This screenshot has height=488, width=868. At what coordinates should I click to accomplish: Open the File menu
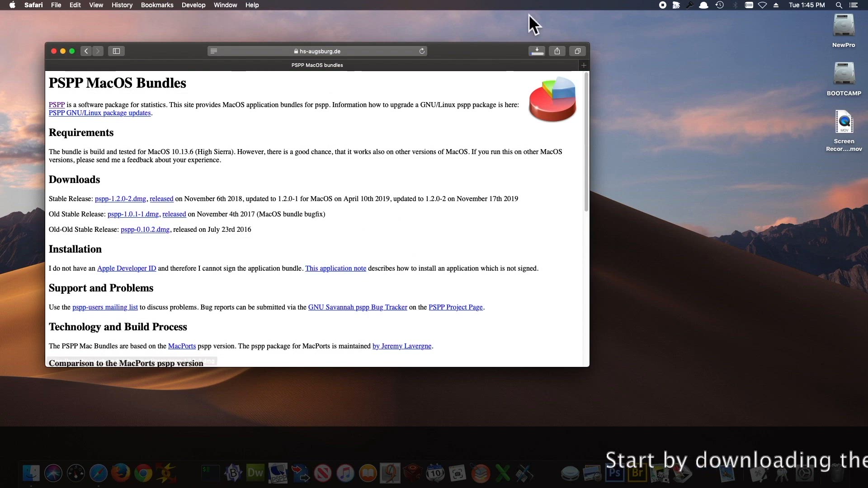56,5
